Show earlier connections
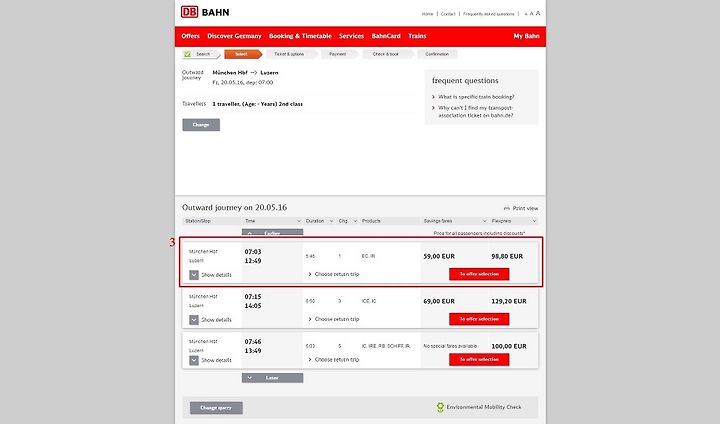The width and height of the screenshot is (720, 424). (x=272, y=233)
